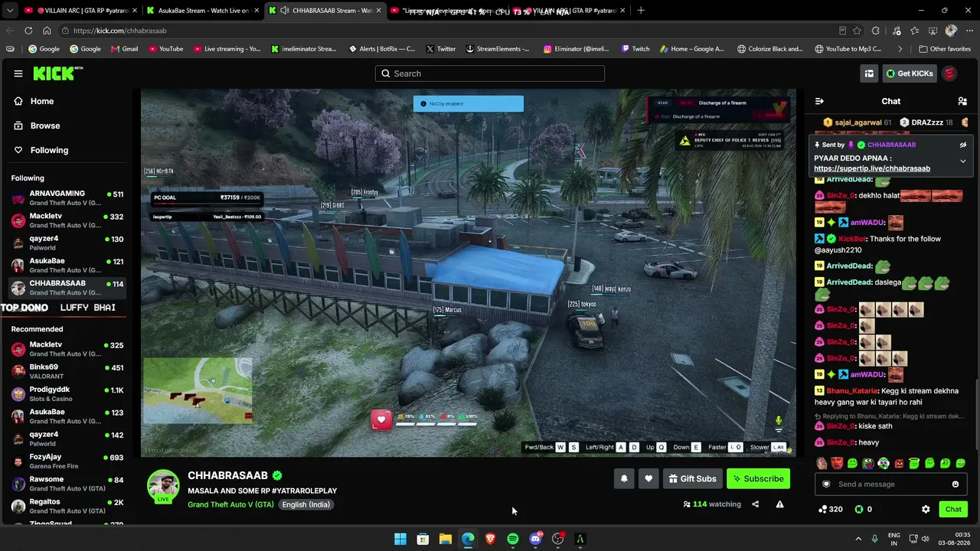Open the supertip.live/chhabrasaab link

[x=872, y=168]
